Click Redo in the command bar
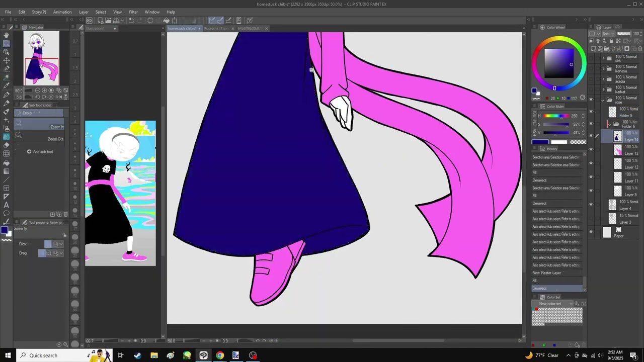The image size is (644, 362). pyautogui.click(x=140, y=20)
